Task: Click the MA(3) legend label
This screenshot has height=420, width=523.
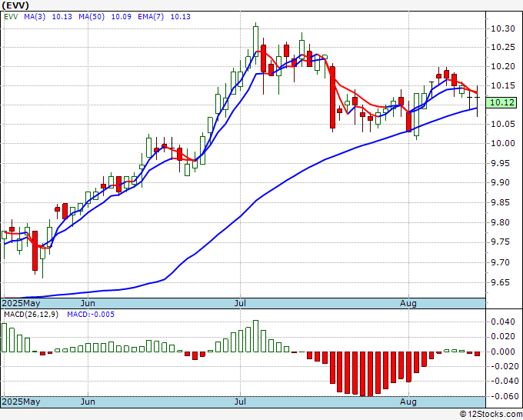Action: (35, 17)
